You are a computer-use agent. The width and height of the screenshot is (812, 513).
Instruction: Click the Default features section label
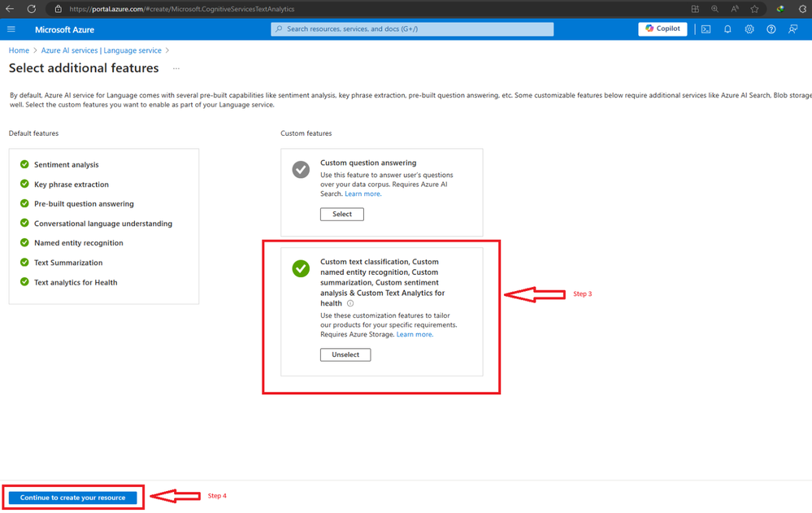click(x=33, y=133)
